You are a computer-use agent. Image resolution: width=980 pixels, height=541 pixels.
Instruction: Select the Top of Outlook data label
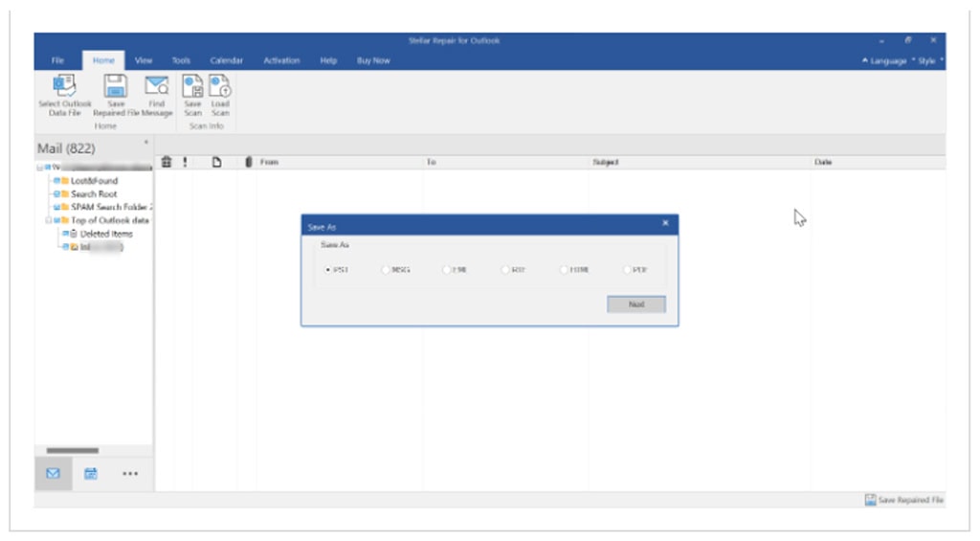pyautogui.click(x=110, y=220)
